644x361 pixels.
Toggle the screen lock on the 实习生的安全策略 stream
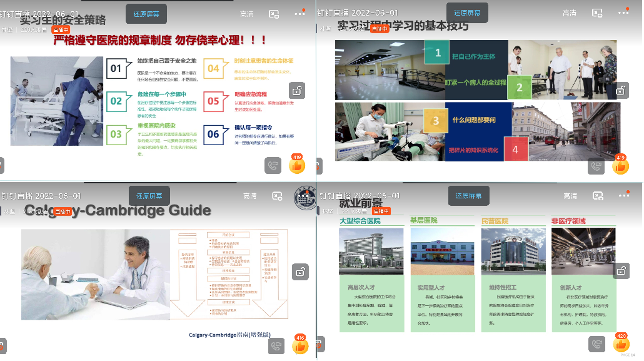[297, 90]
